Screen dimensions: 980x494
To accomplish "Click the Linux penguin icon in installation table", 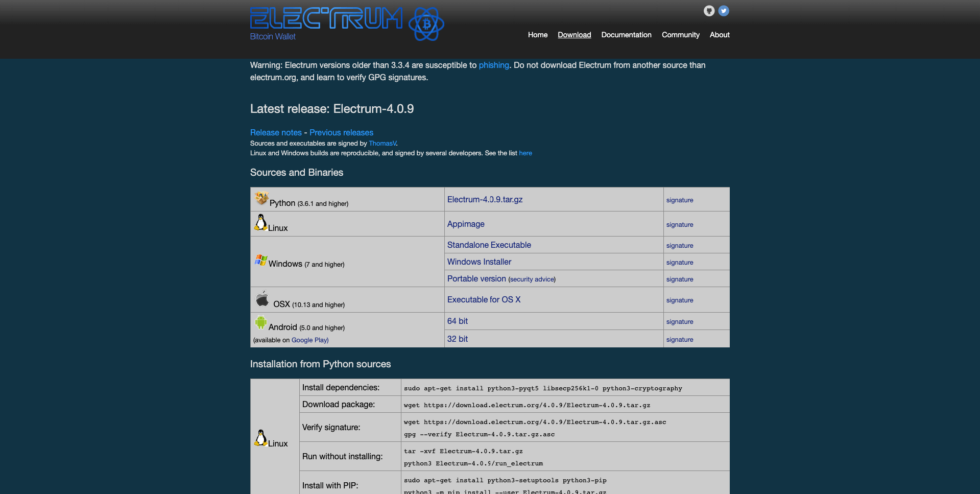I will pyautogui.click(x=261, y=438).
